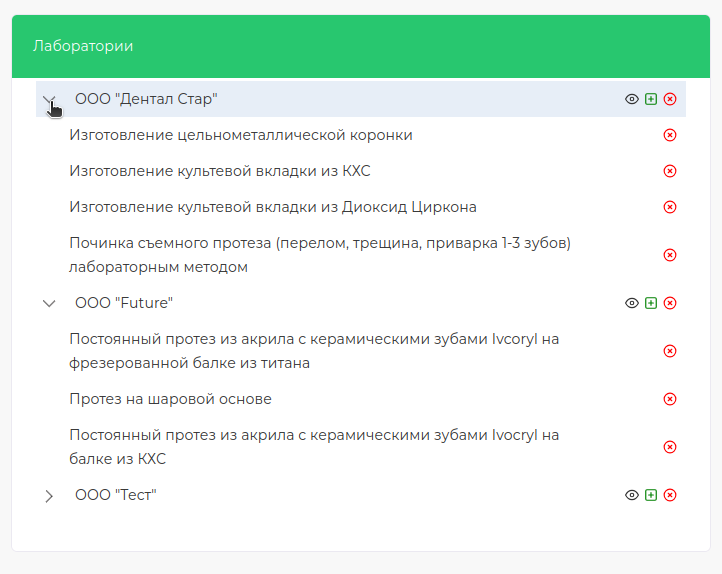Remove "Протез на шаровой основе" service
The width and height of the screenshot is (722, 574).
pyautogui.click(x=670, y=399)
